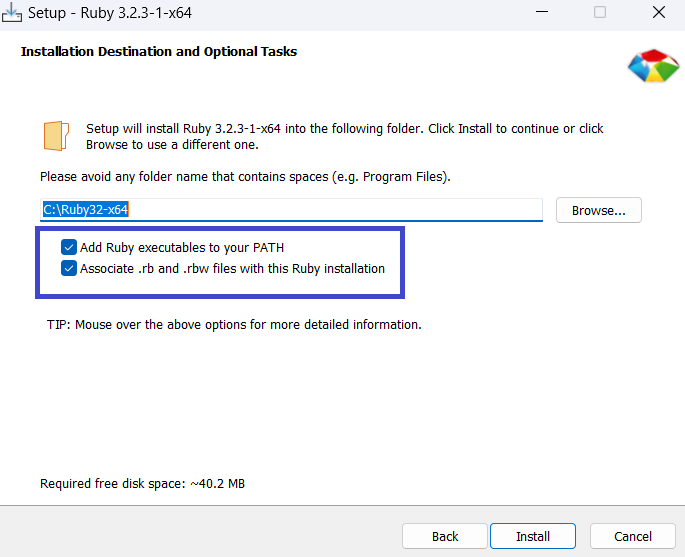Click 'Setup will install Ruby 3.2.3-1-x64' description
This screenshot has width=685, height=557.
pyautogui.click(x=344, y=136)
